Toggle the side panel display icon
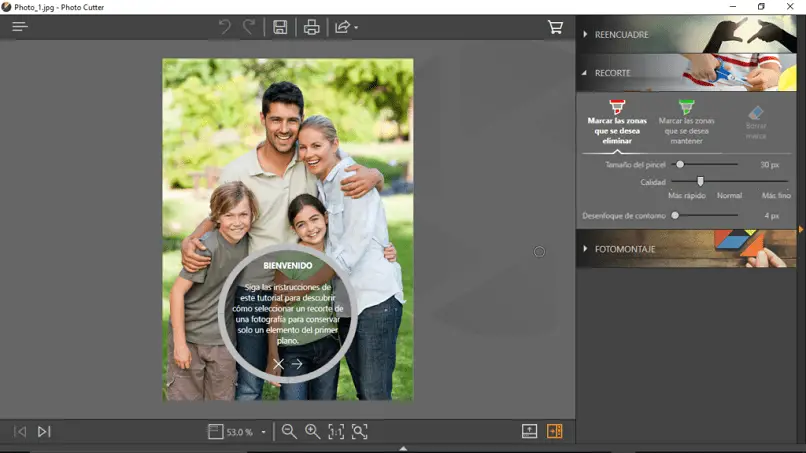 (x=555, y=431)
